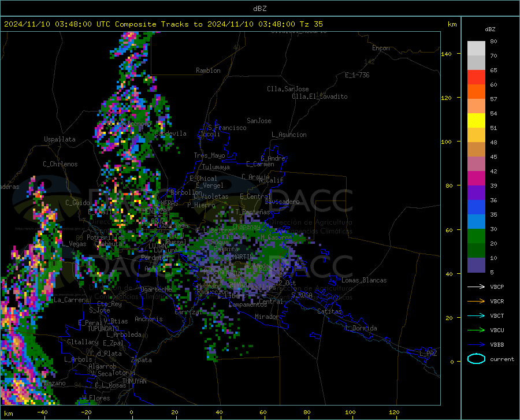520x420 pixels.
Task: Click the 'Mirador' label on the map
Action: click(266, 317)
